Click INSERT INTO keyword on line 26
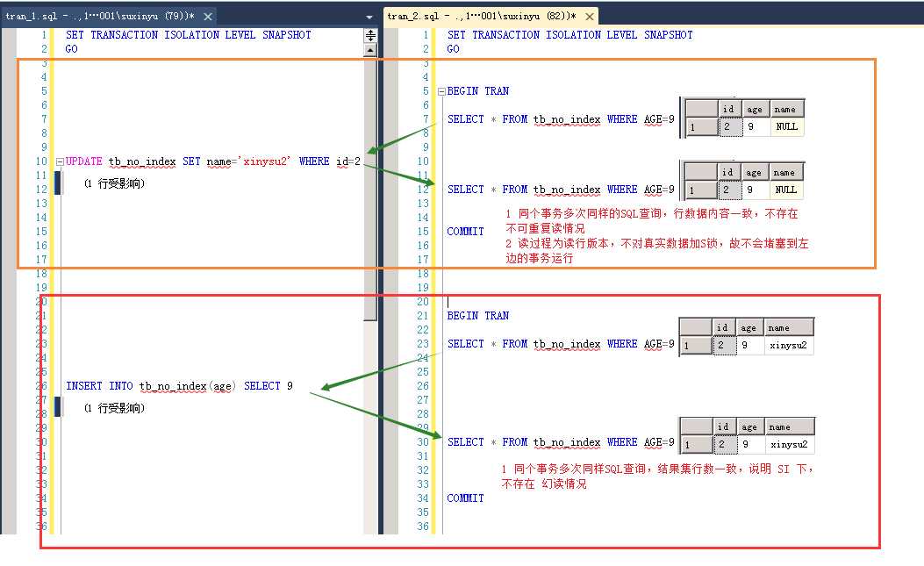 (x=99, y=385)
